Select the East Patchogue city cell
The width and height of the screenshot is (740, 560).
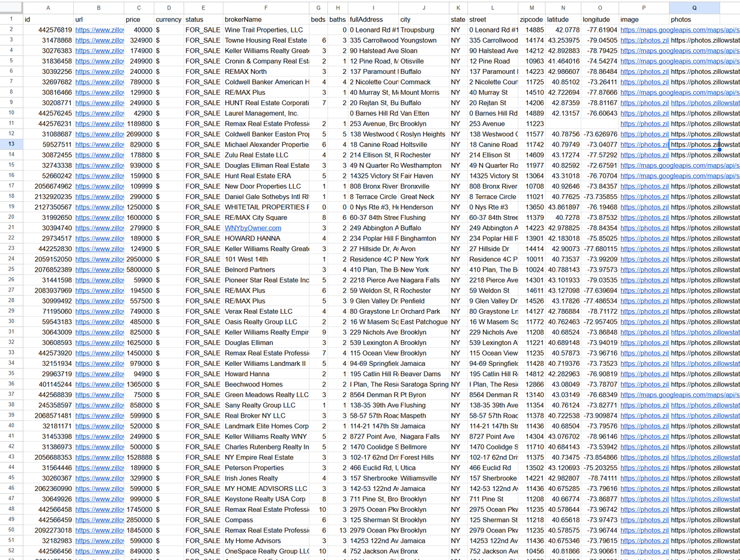(x=423, y=321)
